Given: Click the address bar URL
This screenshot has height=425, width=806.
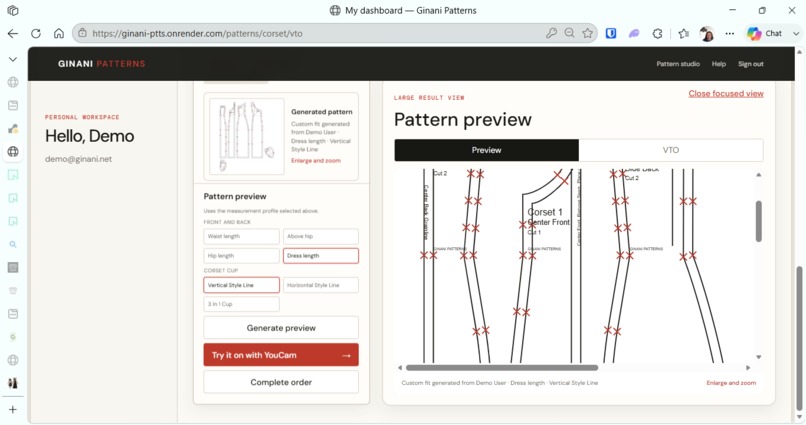Looking at the screenshot, I should [x=197, y=33].
